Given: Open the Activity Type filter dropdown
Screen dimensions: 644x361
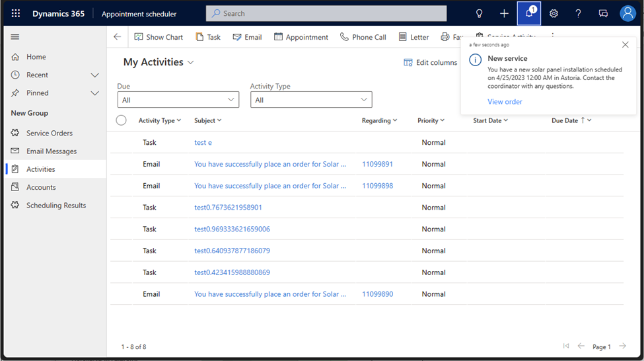Looking at the screenshot, I should click(311, 100).
